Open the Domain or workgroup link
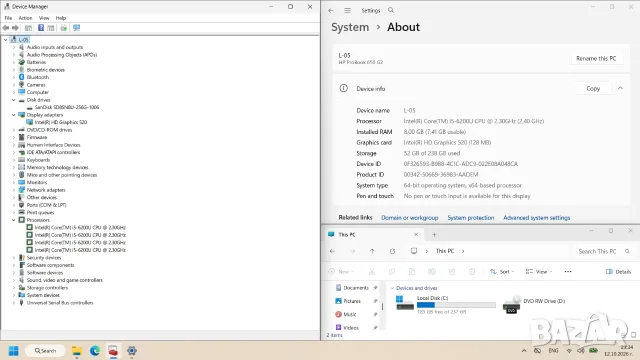Viewport: 640px width, 360px height. point(409,218)
